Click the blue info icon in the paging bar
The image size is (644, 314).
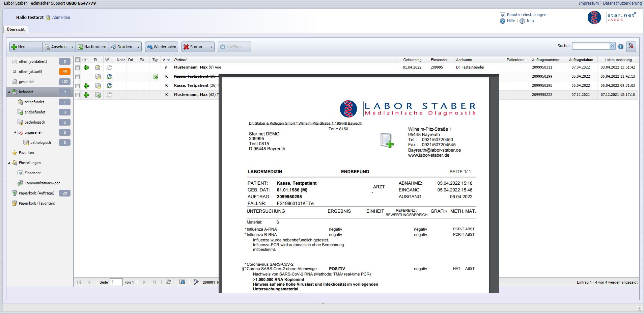[x=182, y=282]
